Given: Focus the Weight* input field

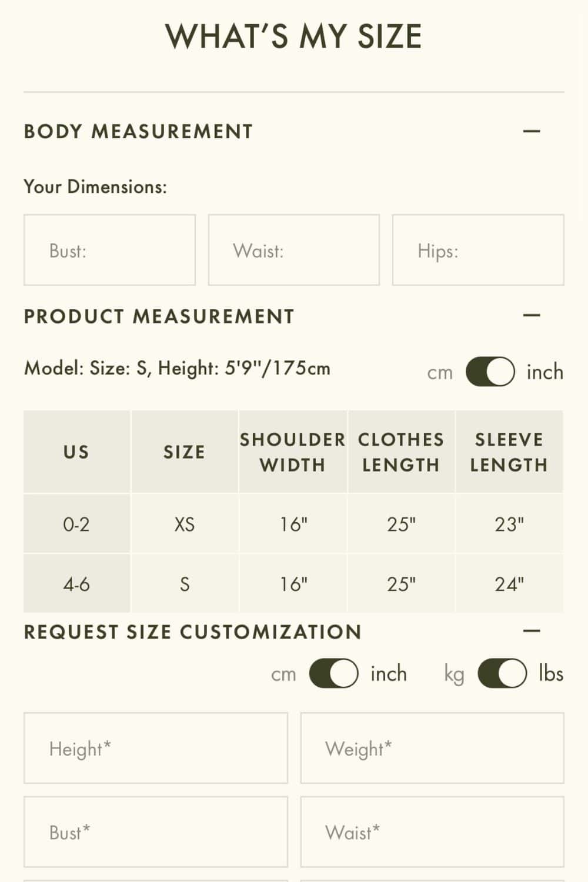Looking at the screenshot, I should pyautogui.click(x=432, y=749).
